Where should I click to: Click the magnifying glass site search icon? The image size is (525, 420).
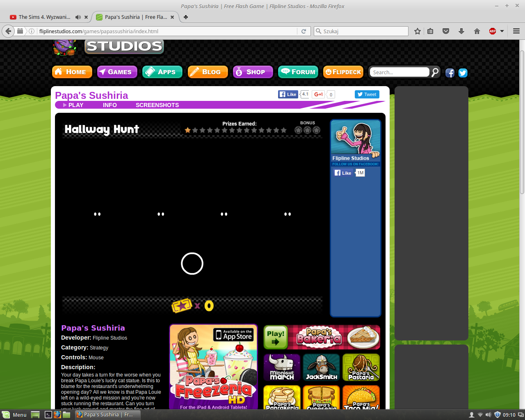[x=435, y=72]
